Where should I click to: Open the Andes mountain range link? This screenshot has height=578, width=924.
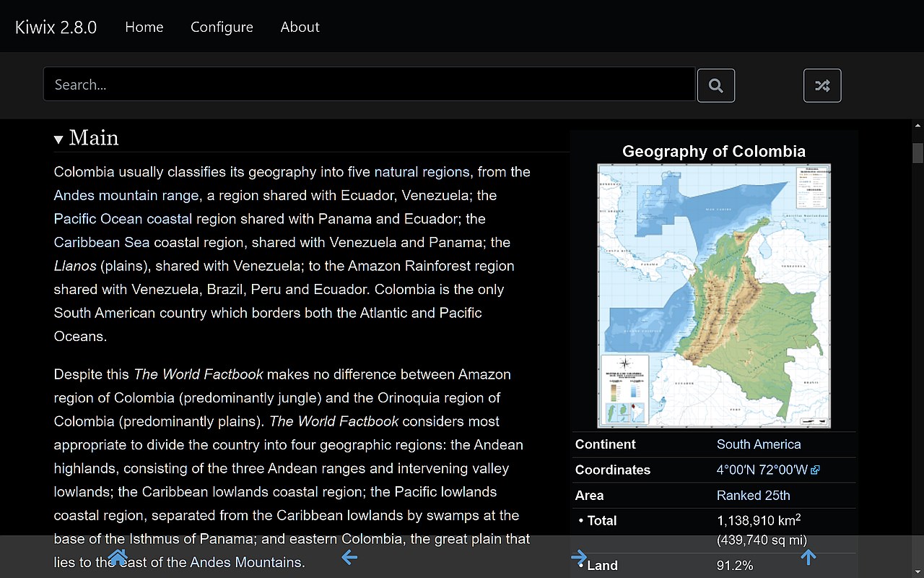point(126,195)
